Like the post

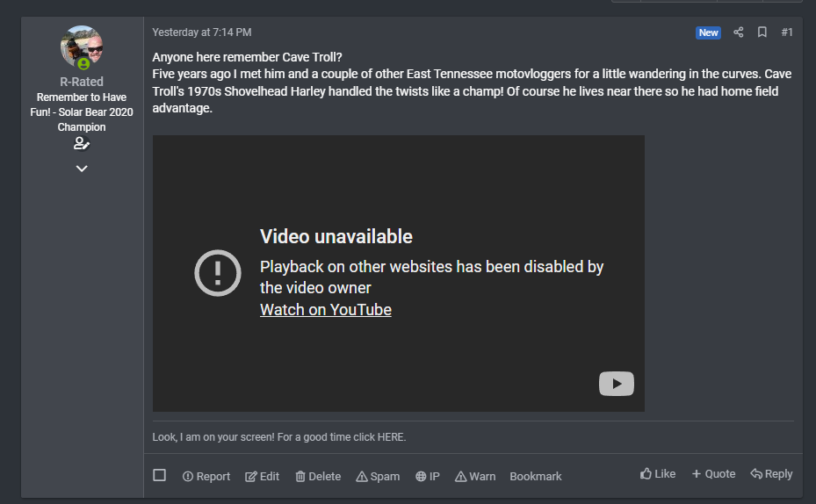tap(658, 474)
